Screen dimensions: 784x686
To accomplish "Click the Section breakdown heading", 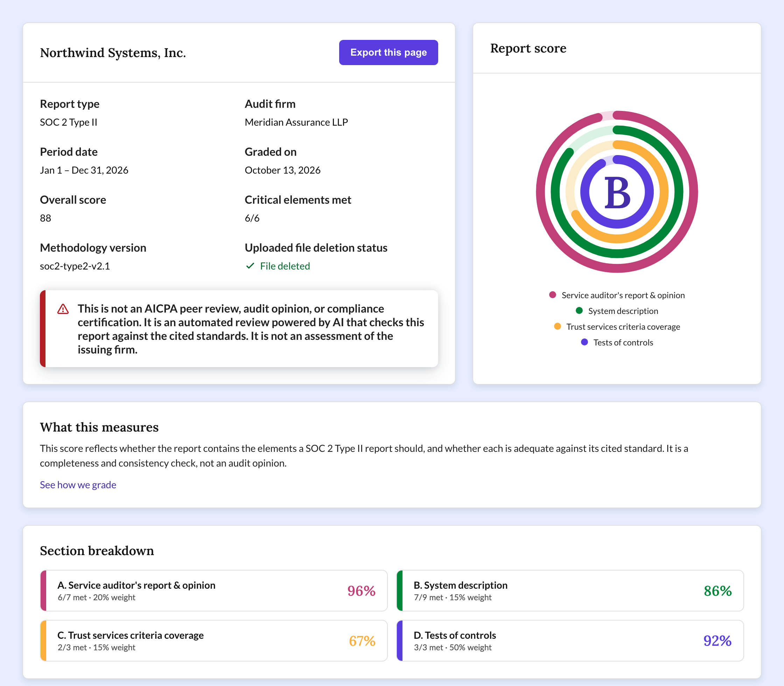I will (97, 551).
